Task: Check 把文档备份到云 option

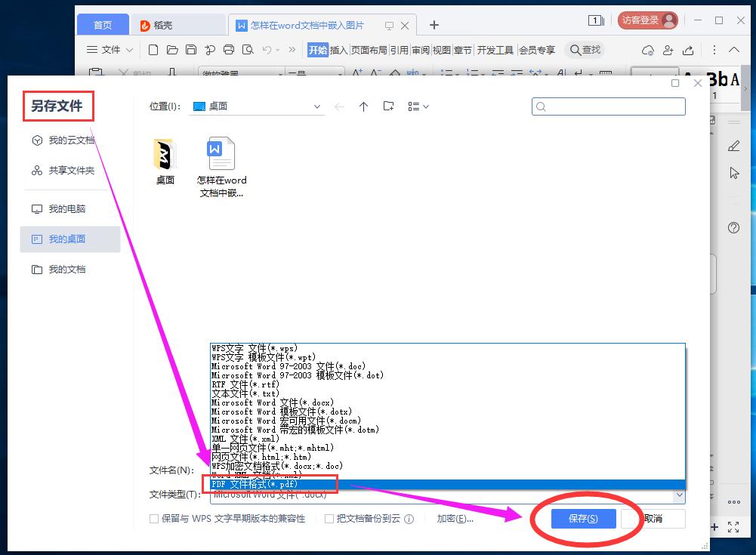Action: (x=331, y=519)
